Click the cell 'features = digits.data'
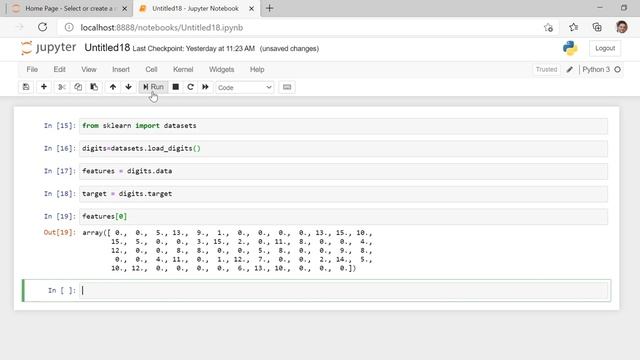The width and height of the screenshot is (640, 360). [343, 171]
